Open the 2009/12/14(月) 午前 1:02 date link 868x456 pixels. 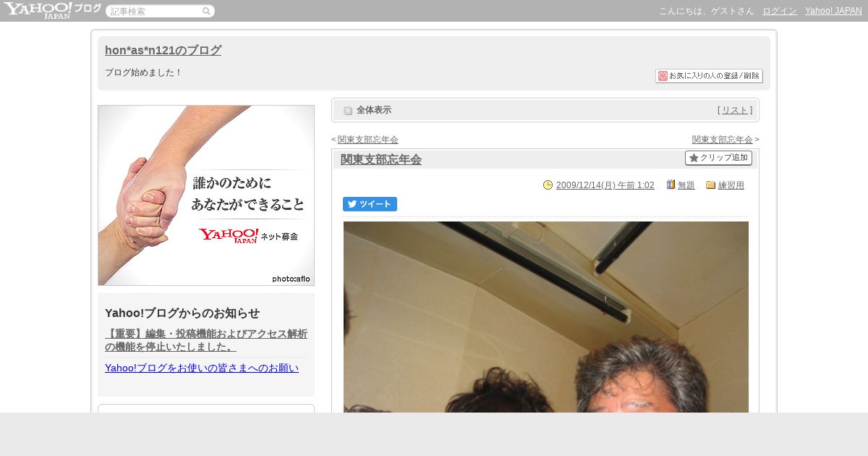pos(605,185)
